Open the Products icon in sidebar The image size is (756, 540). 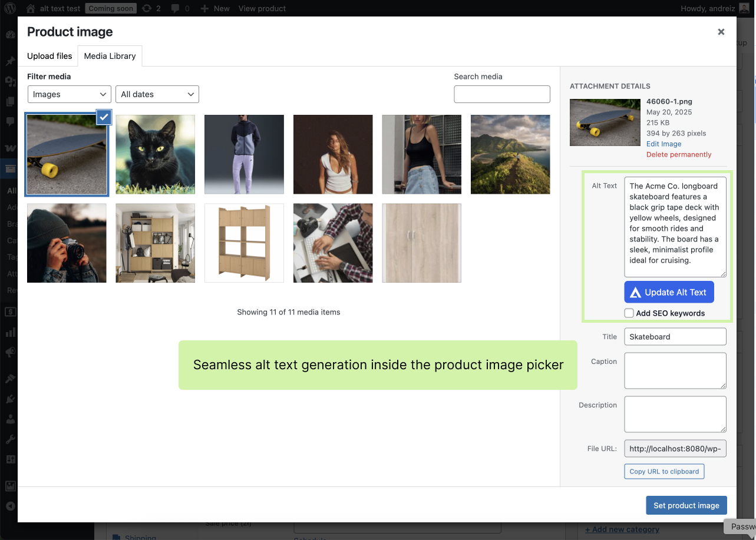10,169
